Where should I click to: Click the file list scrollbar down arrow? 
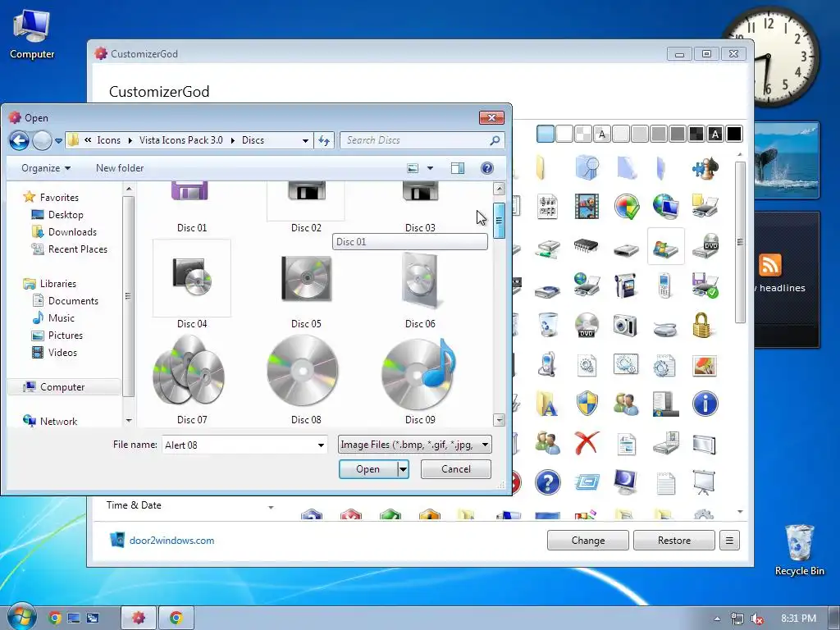(x=500, y=420)
